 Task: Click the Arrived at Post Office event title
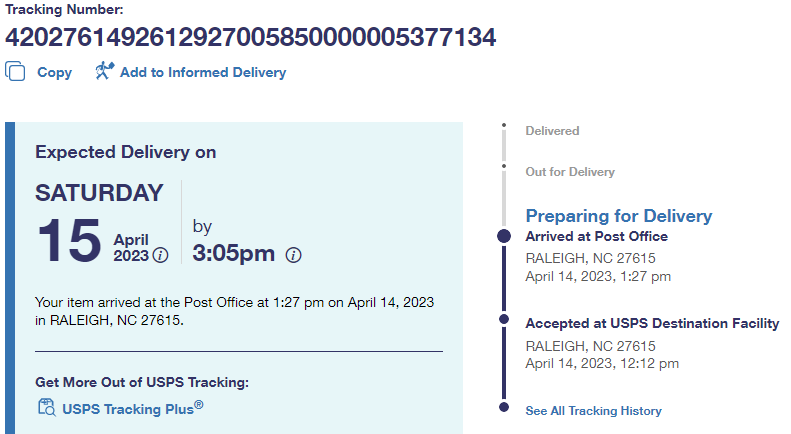click(596, 237)
